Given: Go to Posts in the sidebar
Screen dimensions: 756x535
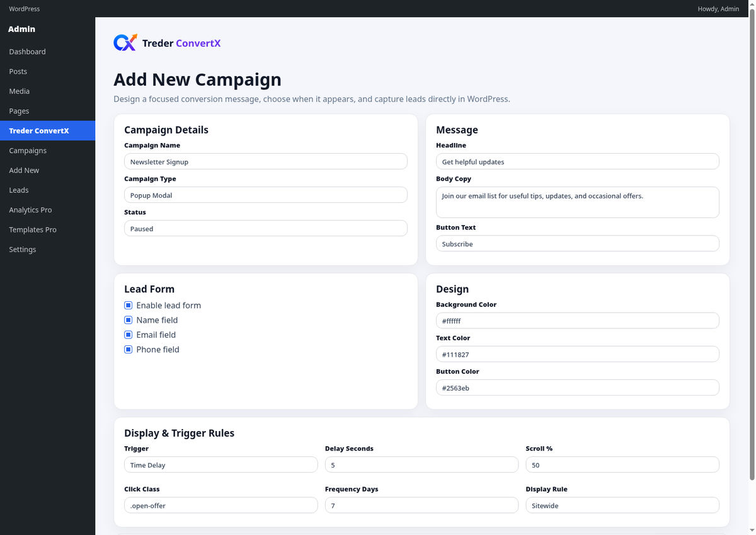Looking at the screenshot, I should pos(47,71).
